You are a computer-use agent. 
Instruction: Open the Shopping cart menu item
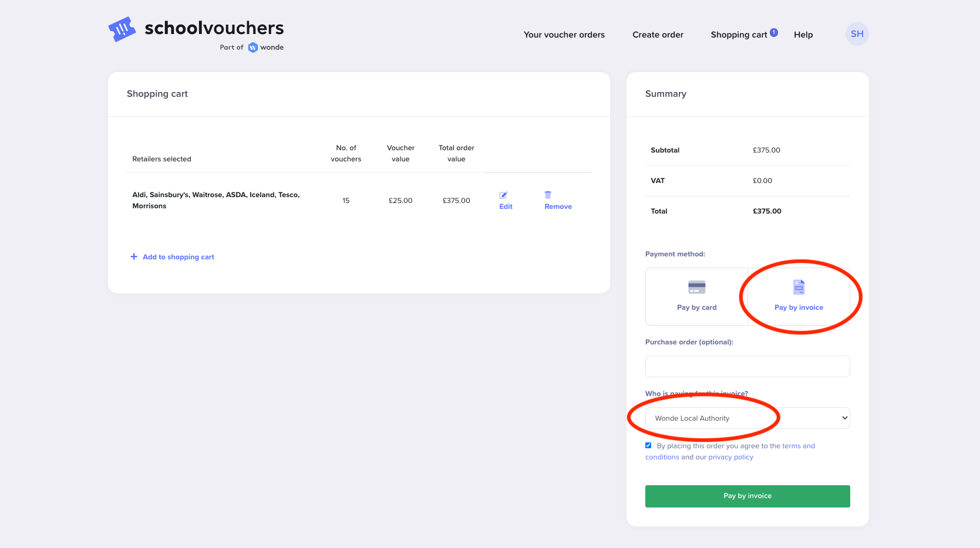739,35
